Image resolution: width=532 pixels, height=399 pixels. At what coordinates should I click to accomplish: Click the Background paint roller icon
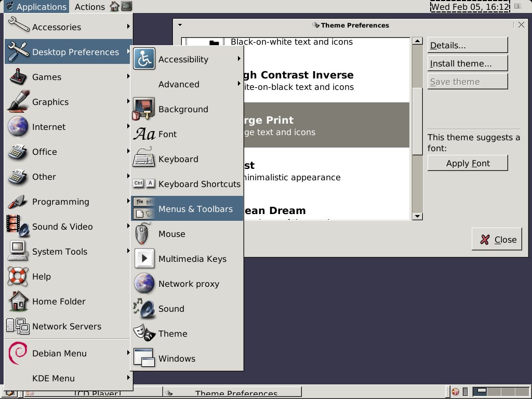point(143,109)
